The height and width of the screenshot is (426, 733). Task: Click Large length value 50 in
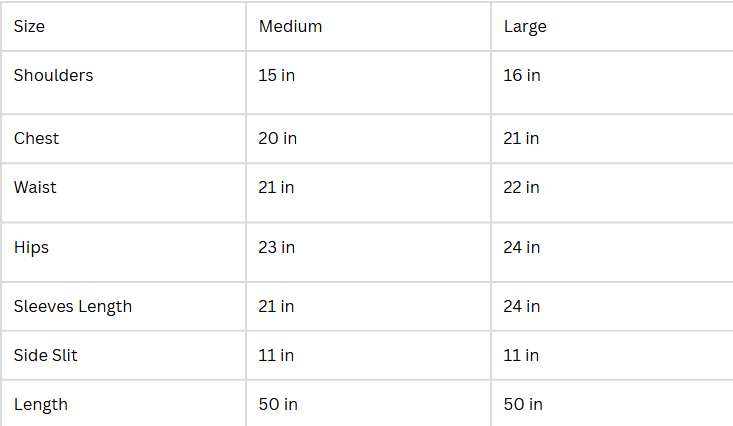(523, 404)
